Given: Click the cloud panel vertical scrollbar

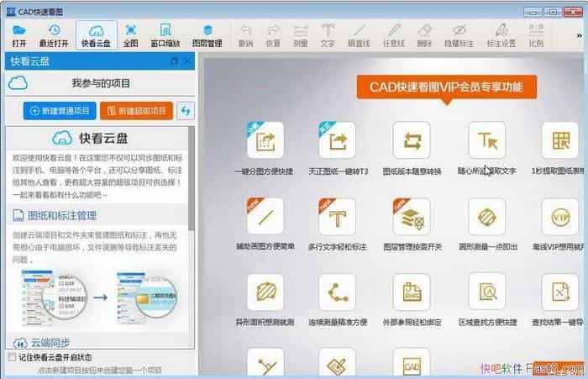Looking at the screenshot, I should 192,179.
